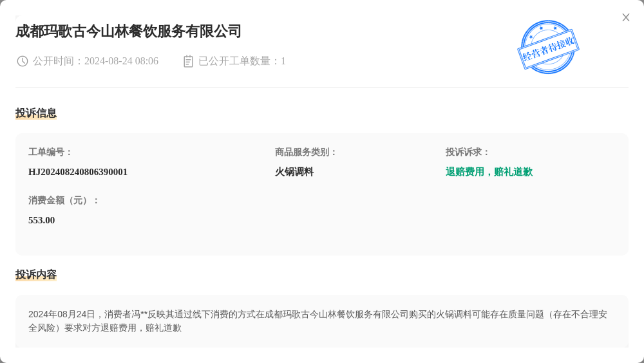Click amount value 553.00
Viewport: 644px width, 363px height.
[41, 221]
